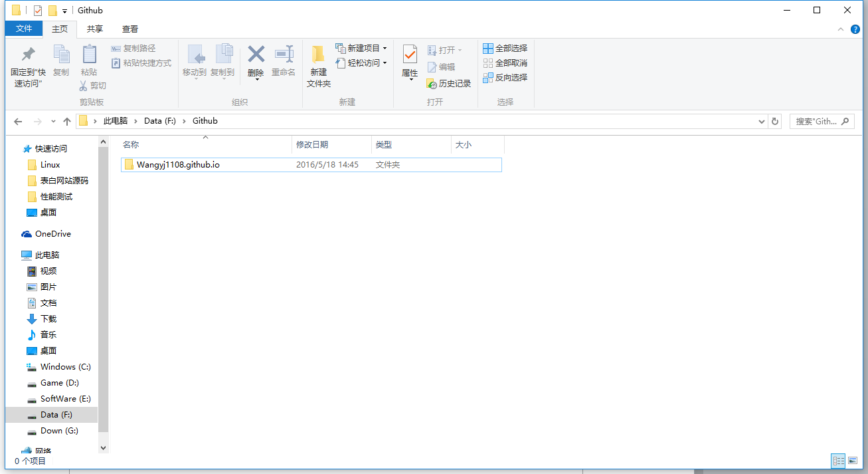Click Github in address breadcrumb

(x=205, y=121)
